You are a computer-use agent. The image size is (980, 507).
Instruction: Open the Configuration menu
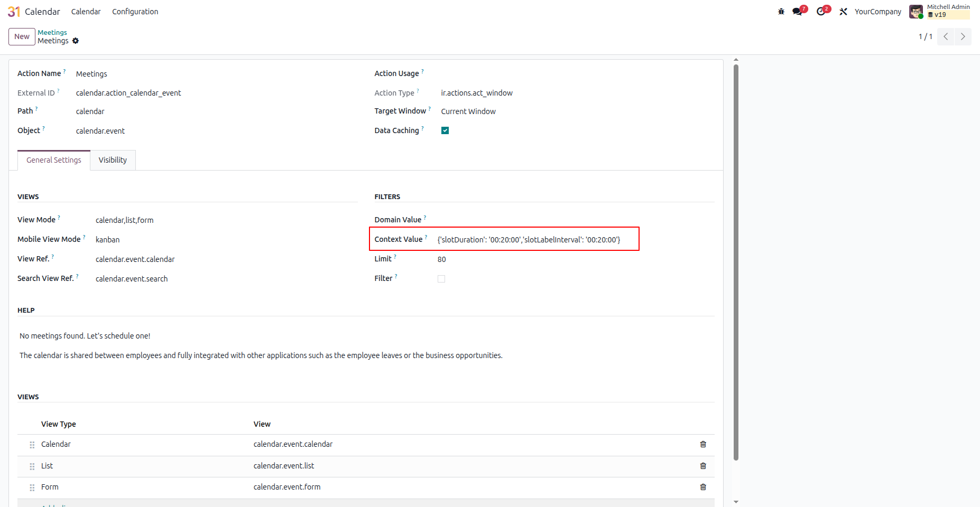click(135, 12)
